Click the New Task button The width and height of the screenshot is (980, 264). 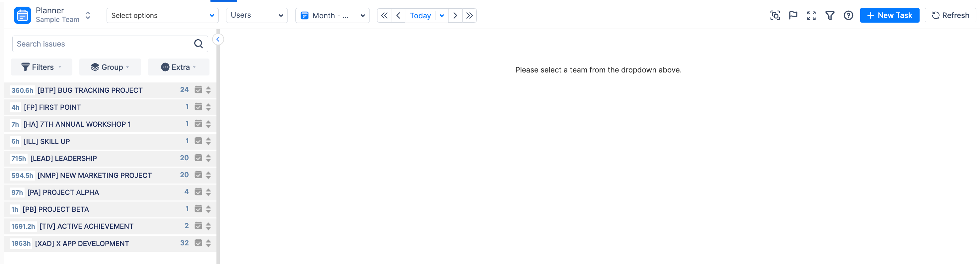point(889,16)
